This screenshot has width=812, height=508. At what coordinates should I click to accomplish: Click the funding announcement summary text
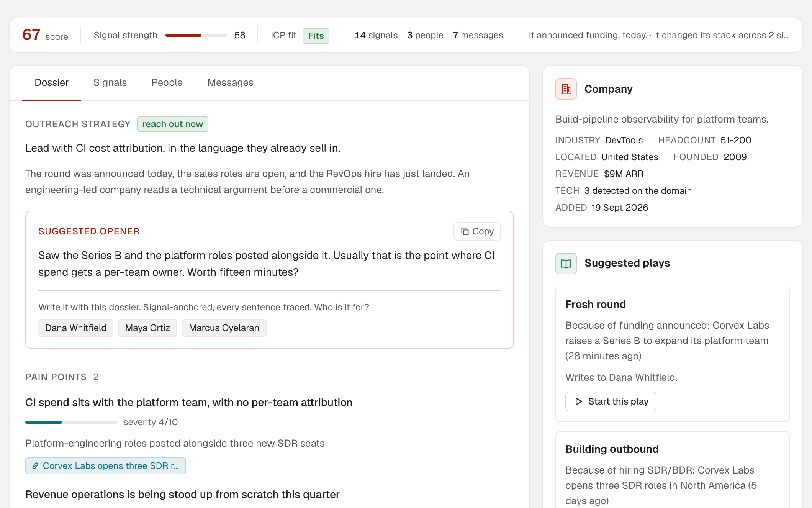pos(658,35)
